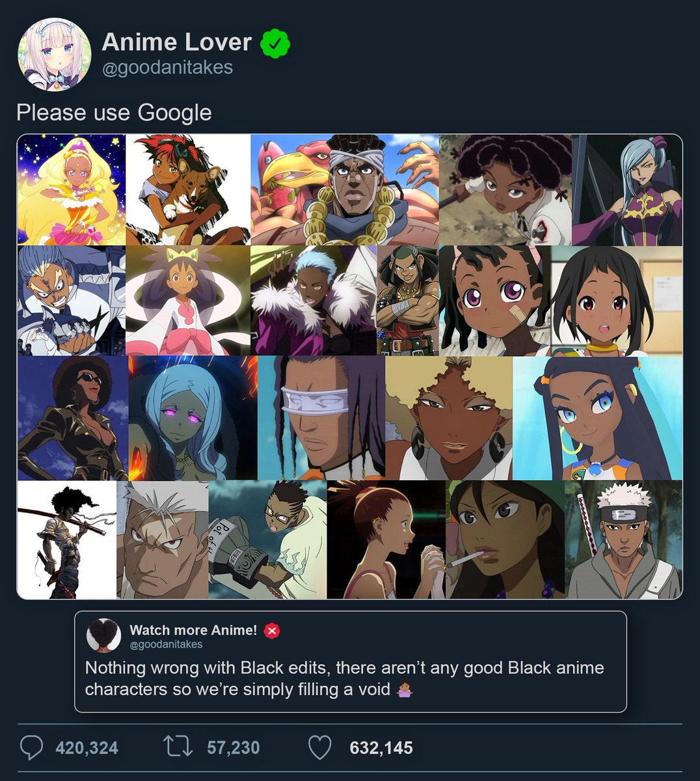This screenshot has height=781, width=700.
Task: Open the yellow-haired magical girl thumbnail
Action: click(71, 189)
